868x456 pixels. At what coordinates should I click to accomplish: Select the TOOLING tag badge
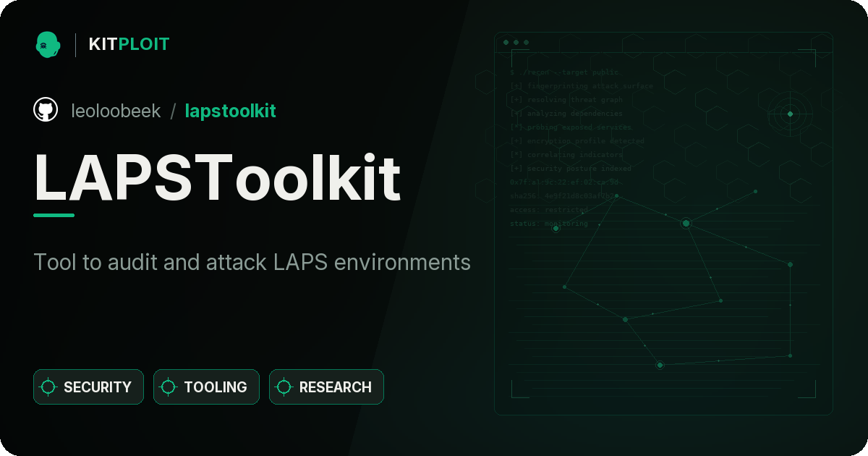point(206,387)
